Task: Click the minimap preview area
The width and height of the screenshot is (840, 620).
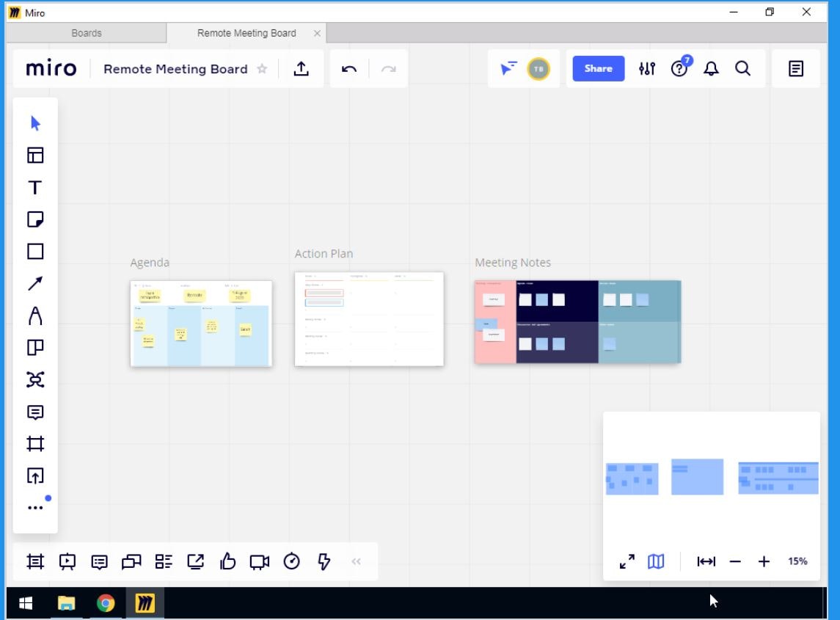Action: point(712,477)
